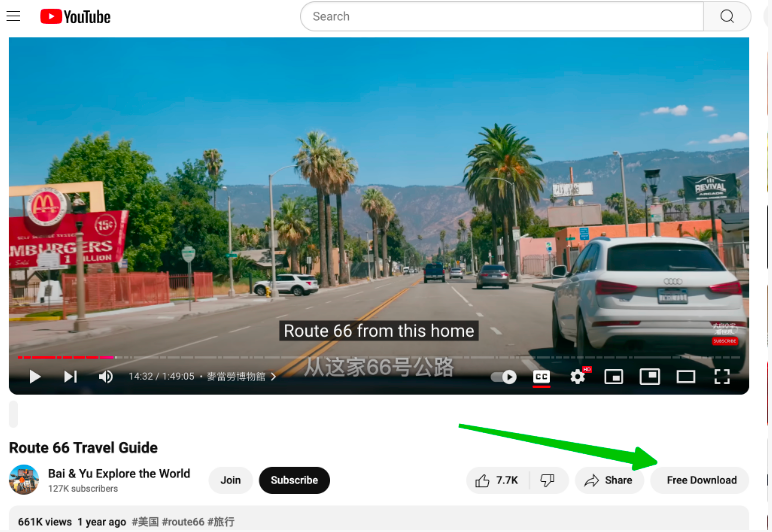Click the Free Download button
Screen dimensions: 772x532
click(x=701, y=480)
